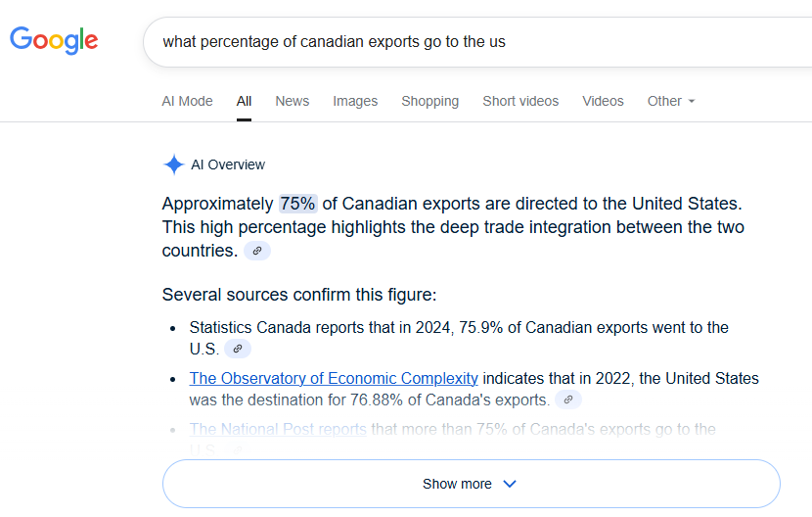Click the highlighted 75% figure
Viewport: 812px width, 517px height.
click(297, 204)
